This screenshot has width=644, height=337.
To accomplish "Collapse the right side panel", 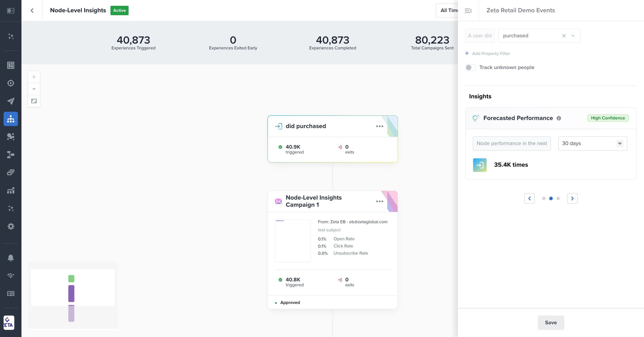I will (x=468, y=11).
